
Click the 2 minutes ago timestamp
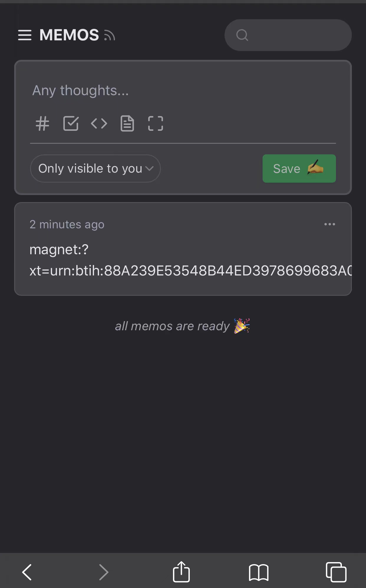[x=67, y=224]
